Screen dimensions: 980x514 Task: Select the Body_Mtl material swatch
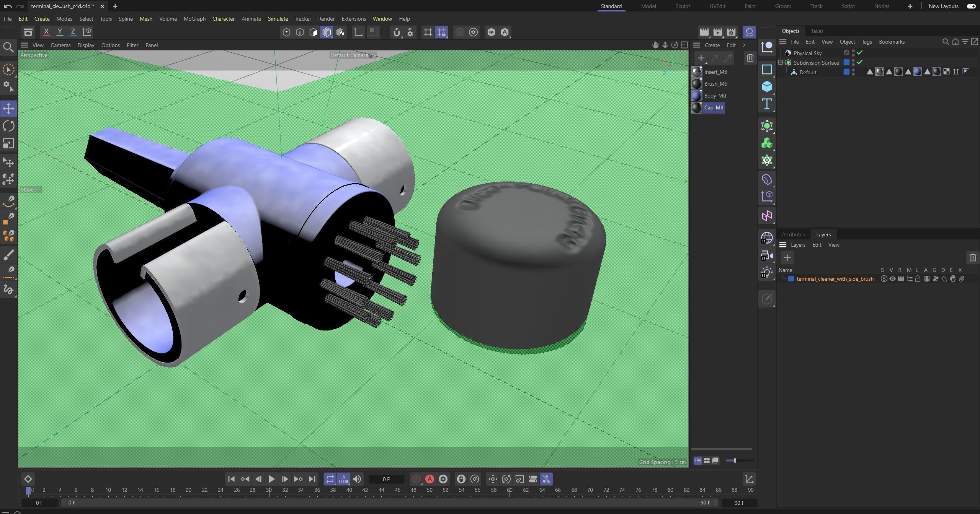point(697,96)
